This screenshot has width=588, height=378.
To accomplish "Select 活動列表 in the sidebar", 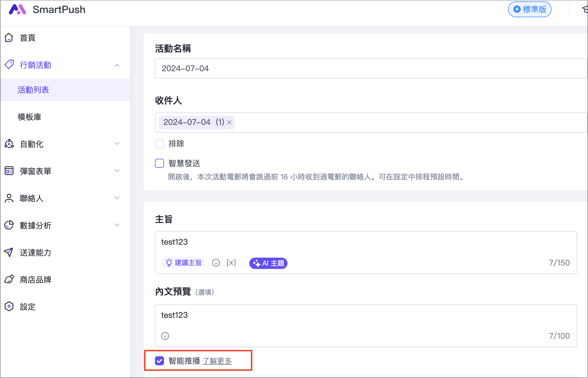I will coord(33,90).
